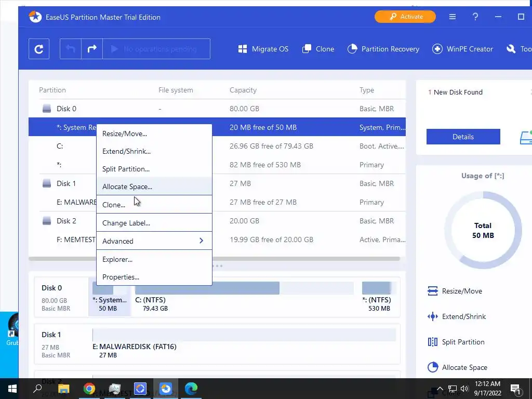532x399 pixels.
Task: Click the Details button
Action: coord(463,137)
